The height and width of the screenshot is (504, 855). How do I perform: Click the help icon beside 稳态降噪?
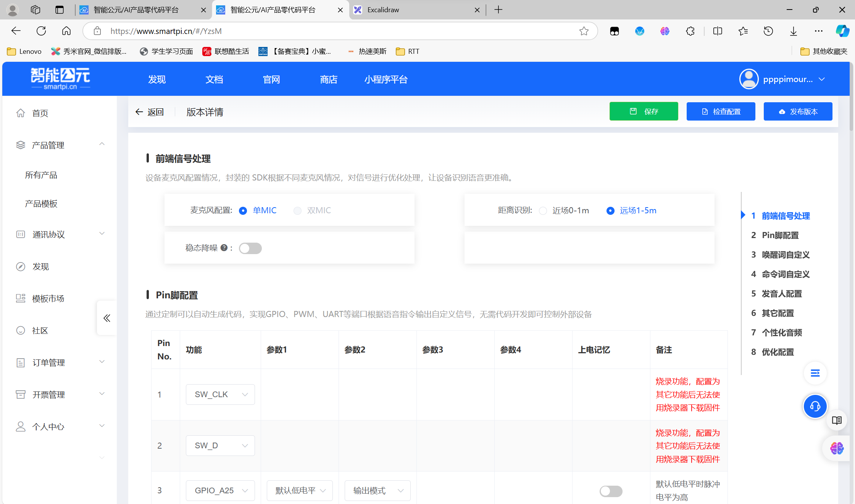tap(224, 248)
